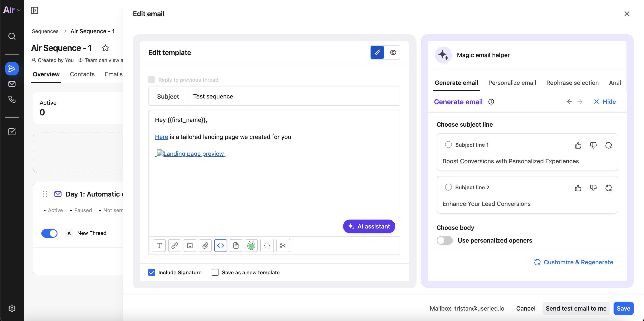
Task: Expand the left sidebar panel
Action: tap(34, 10)
